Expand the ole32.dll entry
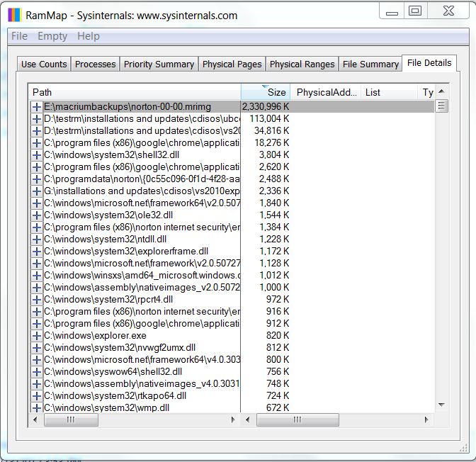The width and height of the screenshot is (476, 462). point(37,215)
